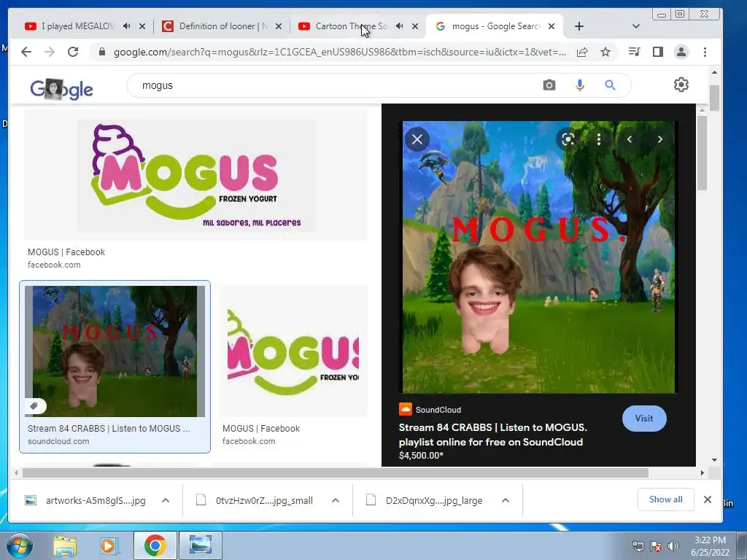The height and width of the screenshot is (560, 747).
Task: Mute the I played MEGALOV tab
Action: (x=126, y=26)
